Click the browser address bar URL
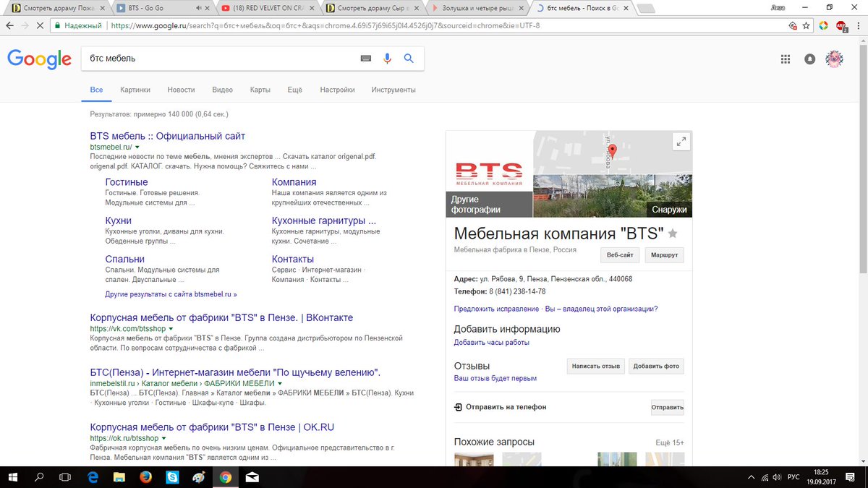 click(x=324, y=25)
